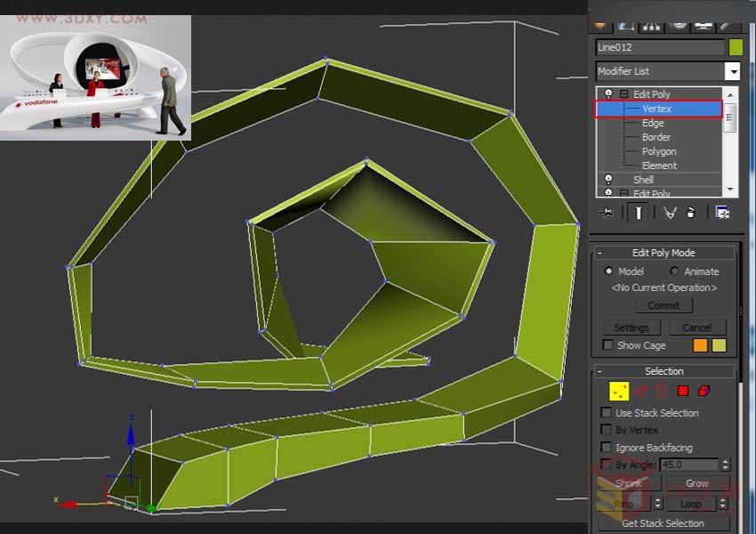
Task: Select Vertex sub-object level in stack
Action: [658, 109]
